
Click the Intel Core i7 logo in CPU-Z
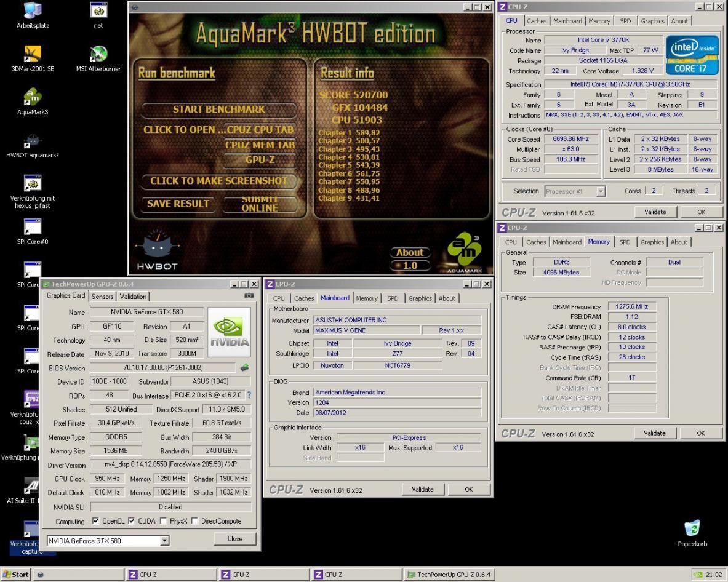point(692,55)
